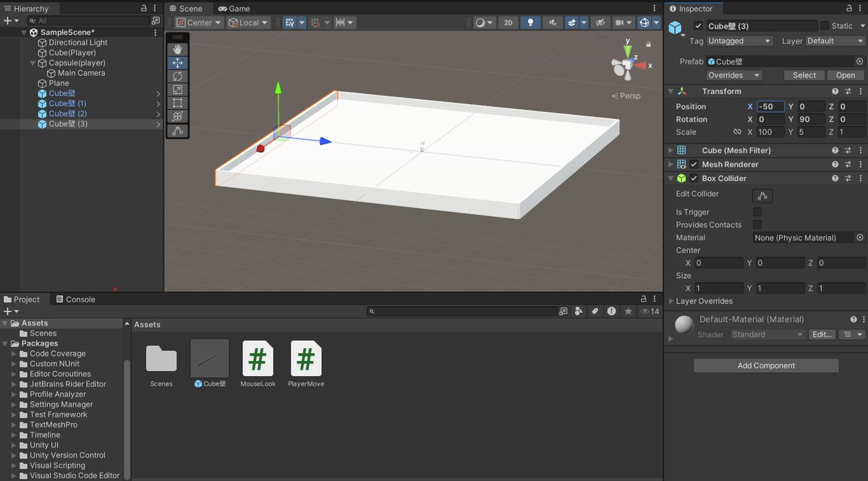This screenshot has height=481, width=868.
Task: Select the Transform tool in scene toolbar
Action: tap(177, 116)
